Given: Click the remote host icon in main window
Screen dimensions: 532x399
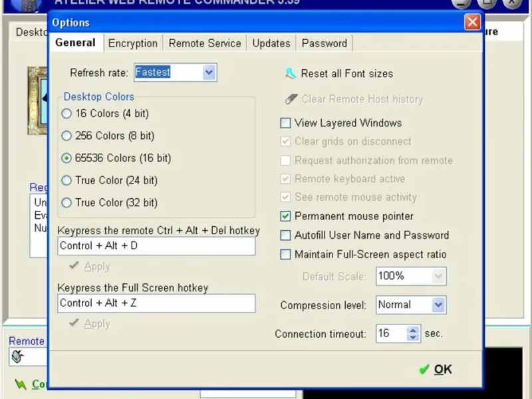Looking at the screenshot, I should point(17,356).
